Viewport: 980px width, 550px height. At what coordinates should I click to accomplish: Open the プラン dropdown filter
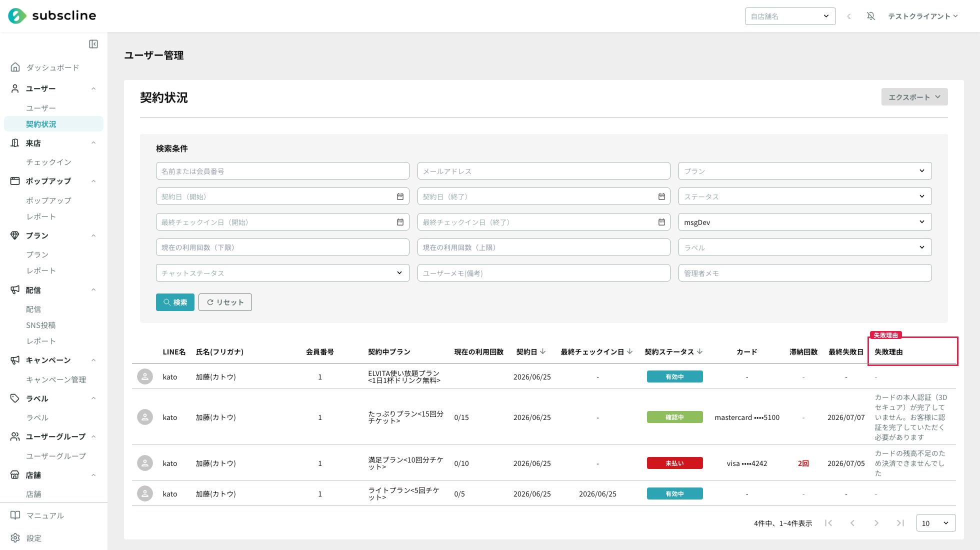805,171
